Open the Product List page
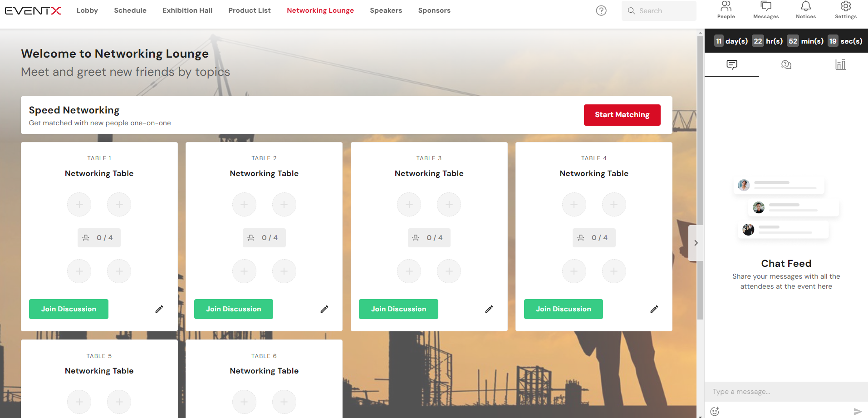This screenshot has height=418, width=868. 250,10
